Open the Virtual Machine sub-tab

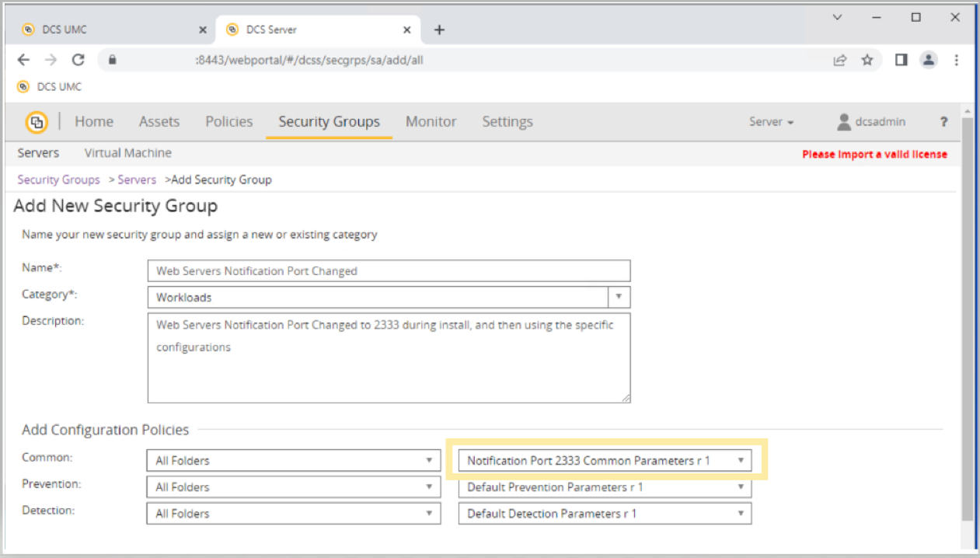(x=127, y=153)
